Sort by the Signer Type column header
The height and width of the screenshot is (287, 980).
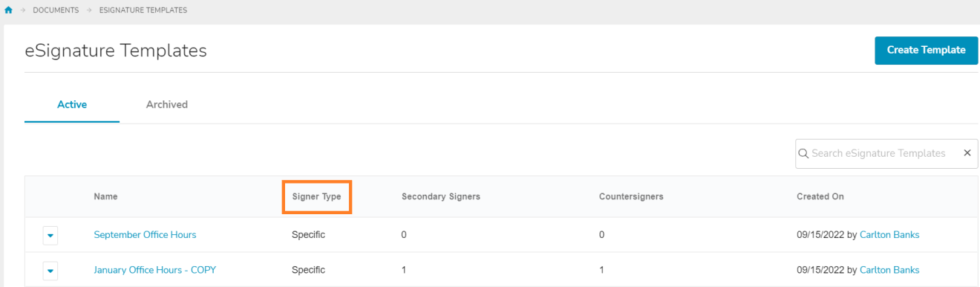(317, 197)
